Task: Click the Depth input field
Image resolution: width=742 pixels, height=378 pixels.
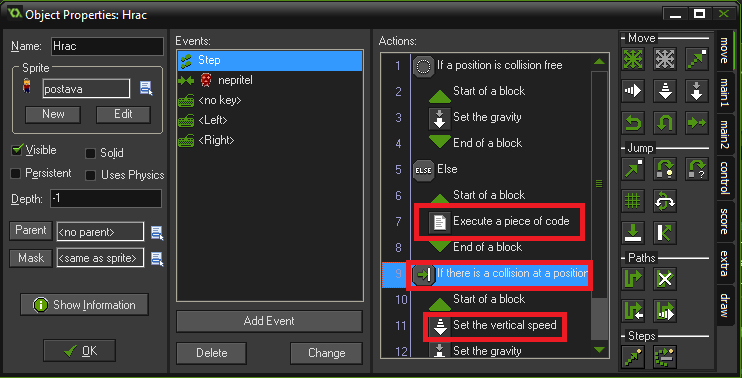Action: pos(106,199)
